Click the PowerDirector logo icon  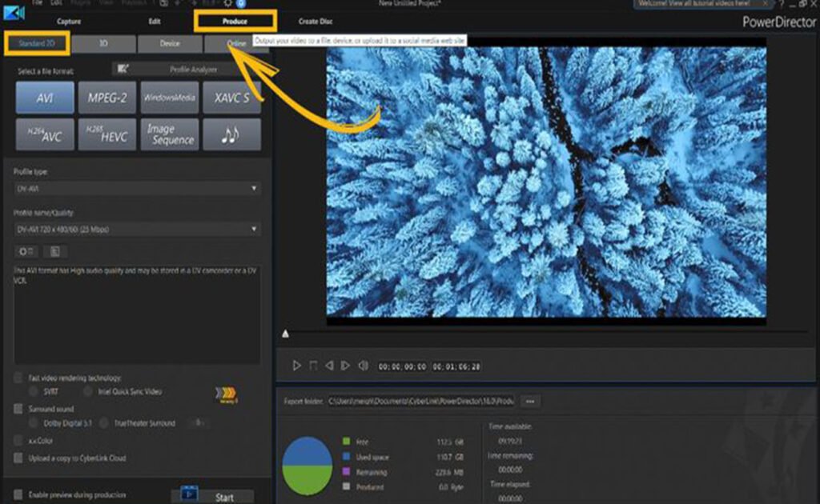(14, 13)
